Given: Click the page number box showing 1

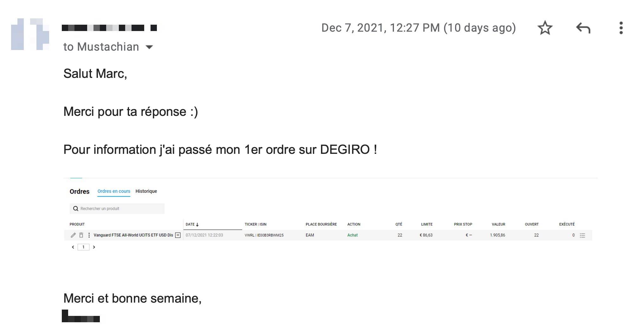Looking at the screenshot, I should [83, 247].
